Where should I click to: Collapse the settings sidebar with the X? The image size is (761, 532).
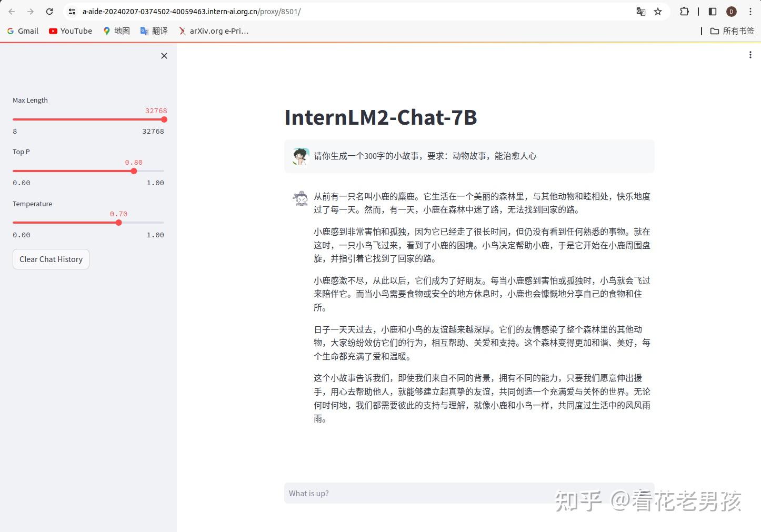[164, 55]
